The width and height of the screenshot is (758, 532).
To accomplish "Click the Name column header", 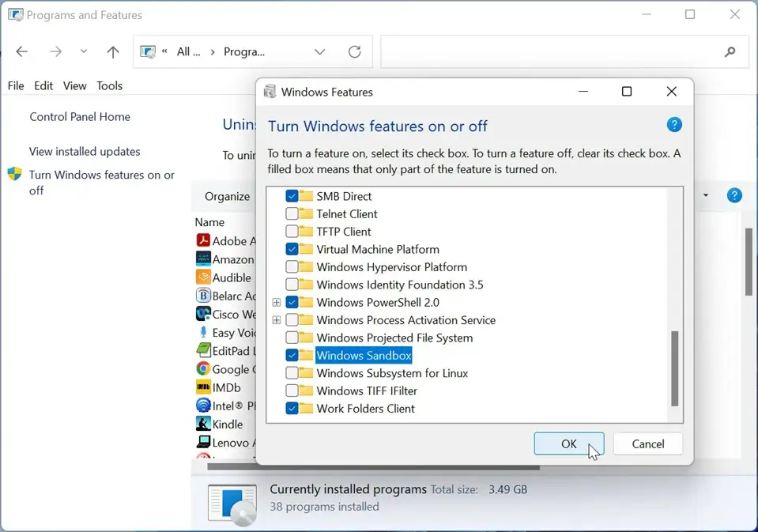I will coord(209,222).
